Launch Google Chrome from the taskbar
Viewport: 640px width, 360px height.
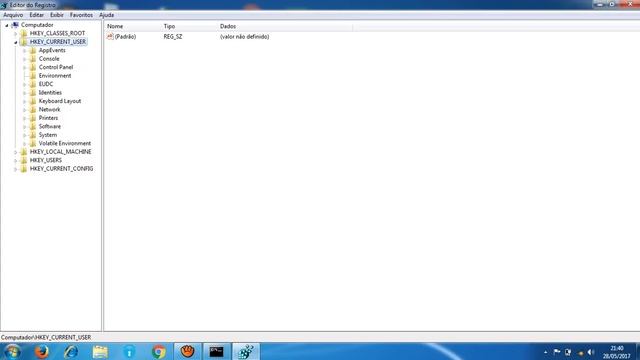159,351
